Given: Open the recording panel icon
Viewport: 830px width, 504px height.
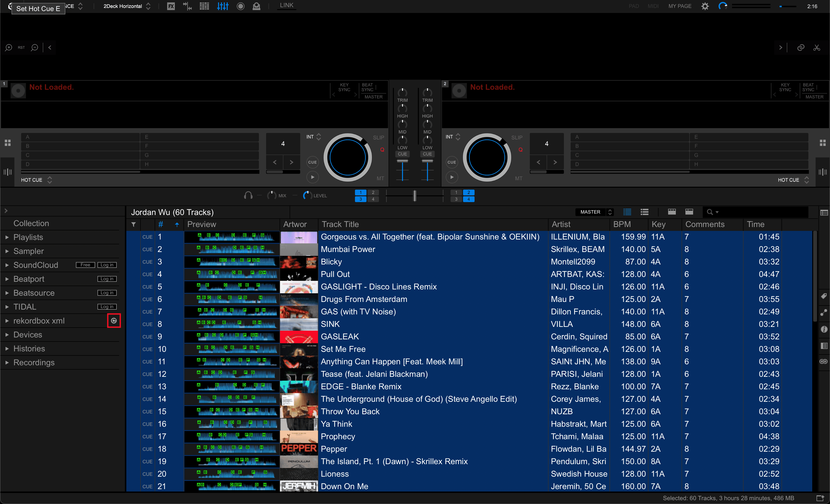Looking at the screenshot, I should pos(240,6).
